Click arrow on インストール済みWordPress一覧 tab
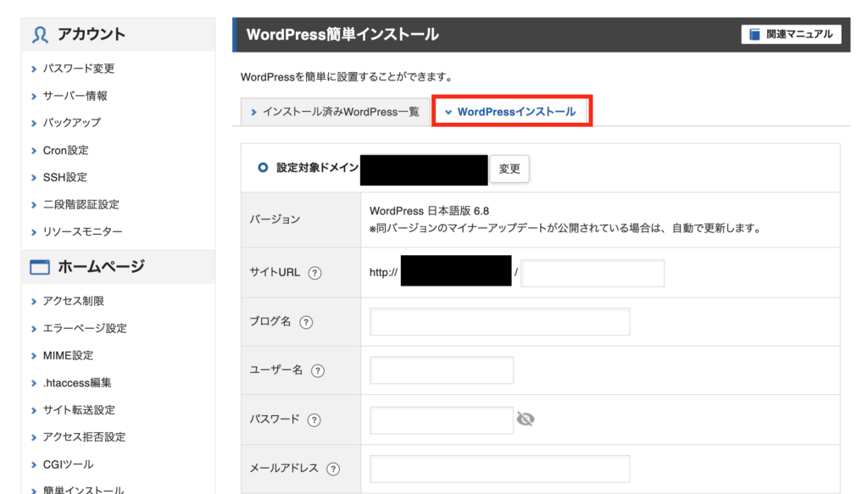The image size is (868, 494). point(253,113)
